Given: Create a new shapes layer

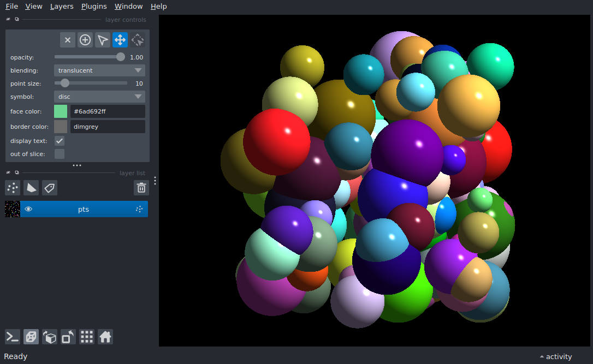Looking at the screenshot, I should (31, 188).
